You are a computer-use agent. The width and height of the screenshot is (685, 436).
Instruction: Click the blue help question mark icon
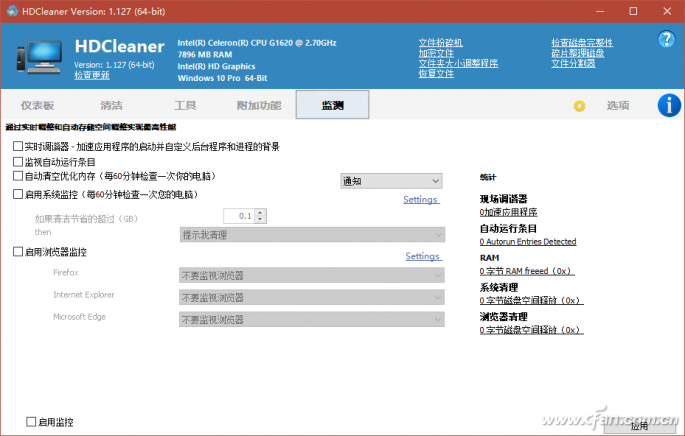[x=666, y=39]
